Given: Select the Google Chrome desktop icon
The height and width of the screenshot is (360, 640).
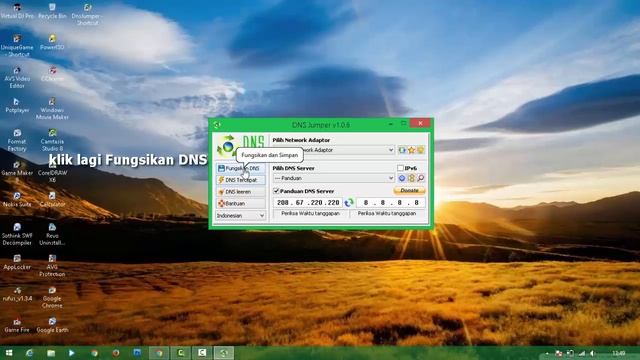Looking at the screenshot, I should click(x=52, y=298).
